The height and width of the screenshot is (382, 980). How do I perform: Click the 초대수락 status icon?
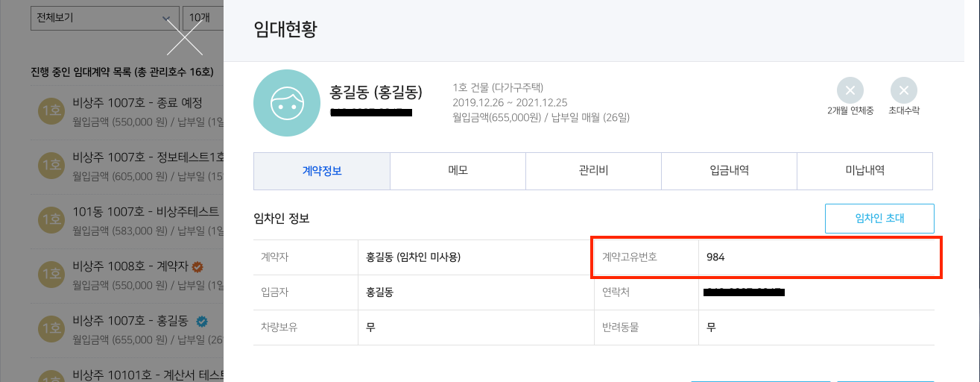click(903, 91)
